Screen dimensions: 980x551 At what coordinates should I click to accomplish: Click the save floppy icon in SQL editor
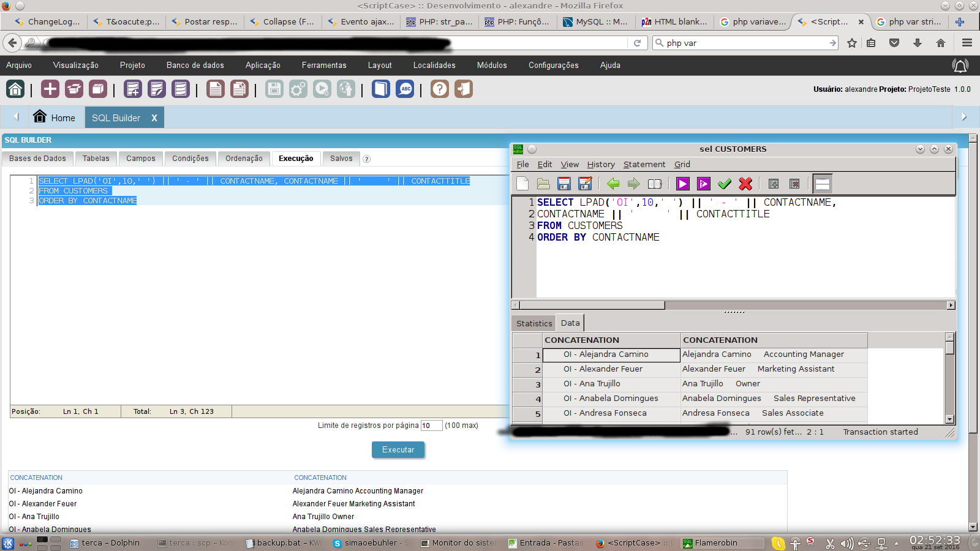(x=564, y=184)
